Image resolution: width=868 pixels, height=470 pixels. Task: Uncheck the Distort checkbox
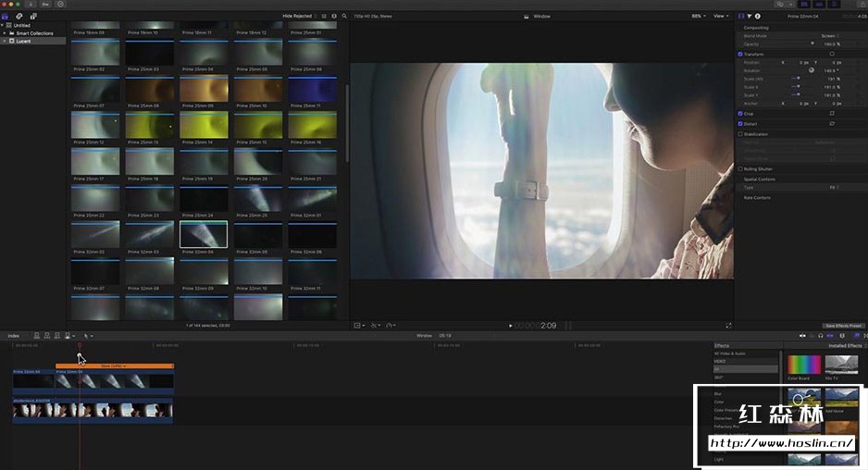[740, 123]
